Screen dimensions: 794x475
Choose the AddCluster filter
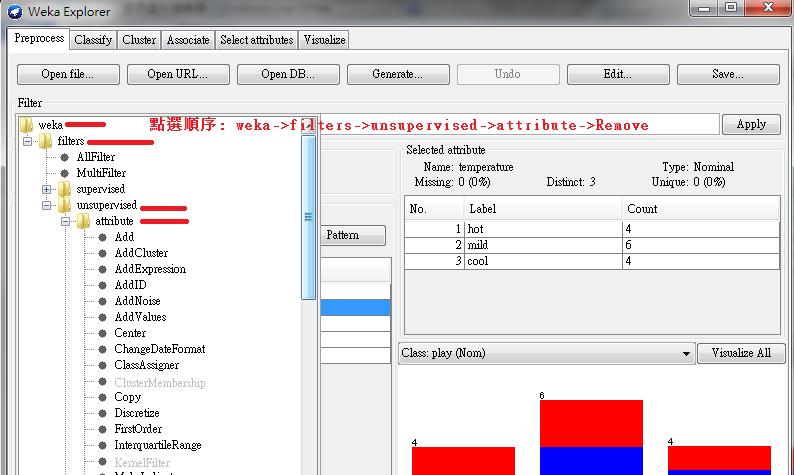141,253
